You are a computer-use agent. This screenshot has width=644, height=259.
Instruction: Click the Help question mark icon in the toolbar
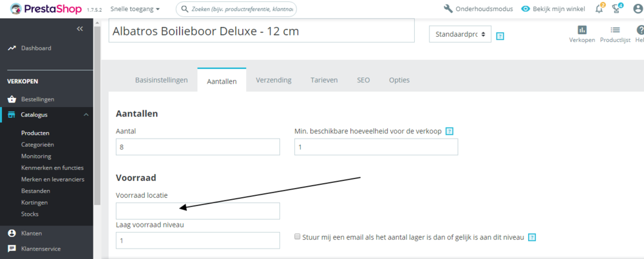[x=640, y=30]
